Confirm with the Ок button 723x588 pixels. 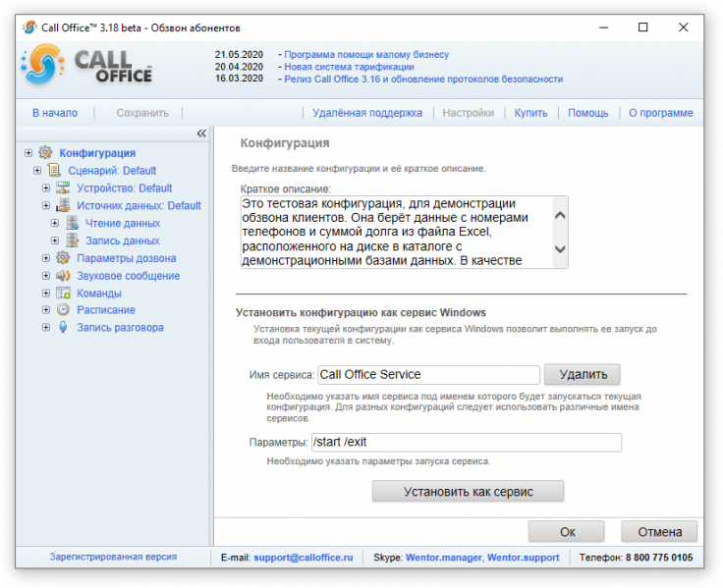point(567,532)
